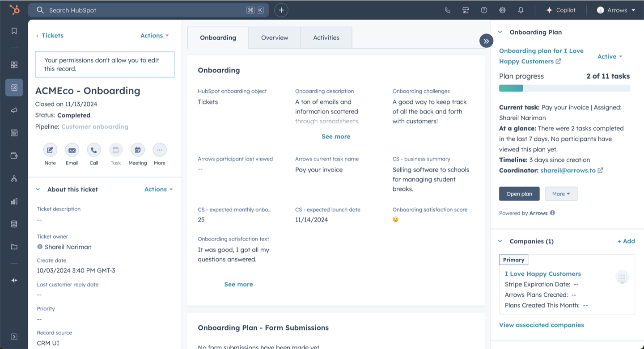Click the 'Pay your invoice' current task value

(x=319, y=170)
